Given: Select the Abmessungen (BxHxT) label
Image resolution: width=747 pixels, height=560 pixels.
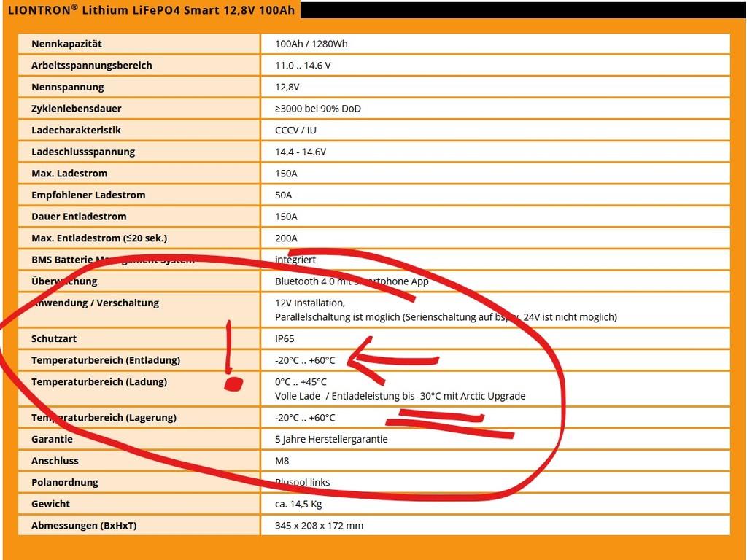Looking at the screenshot, I should 84,526.
